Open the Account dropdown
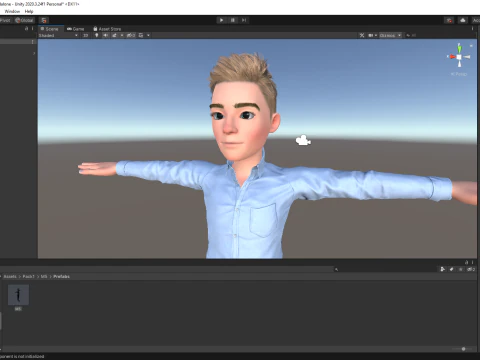 tap(476, 20)
